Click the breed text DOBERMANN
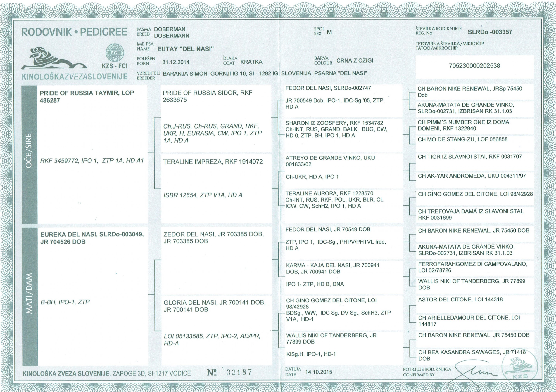Viewport: 556px width, 392px height. click(172, 36)
